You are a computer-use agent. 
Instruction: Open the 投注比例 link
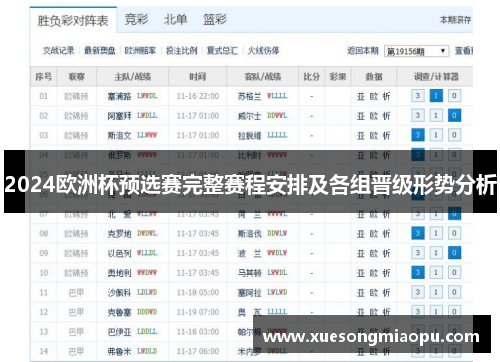tap(182, 51)
